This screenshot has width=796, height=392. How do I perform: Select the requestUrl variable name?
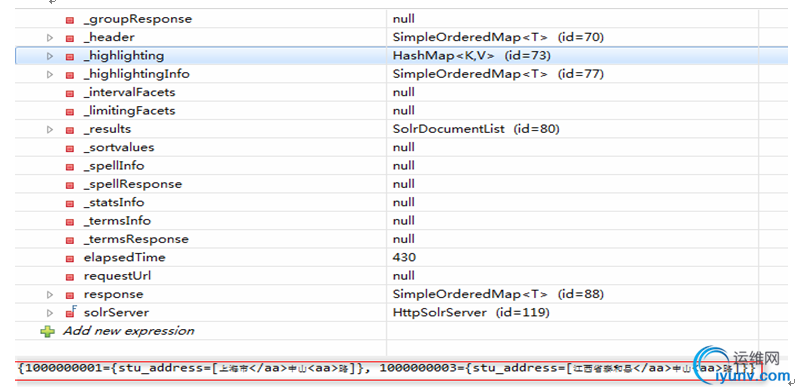tap(117, 276)
